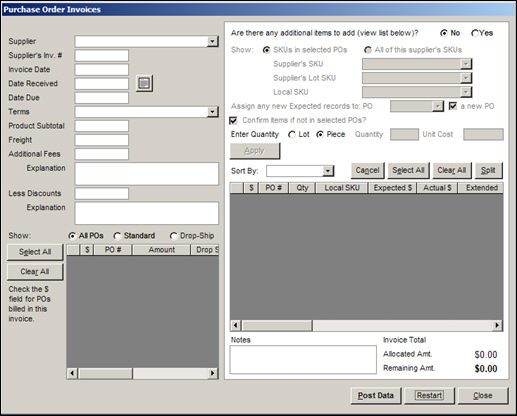Click right arrow of items grid scrollbar
517x416 pixels.
pyautogui.click(x=497, y=325)
